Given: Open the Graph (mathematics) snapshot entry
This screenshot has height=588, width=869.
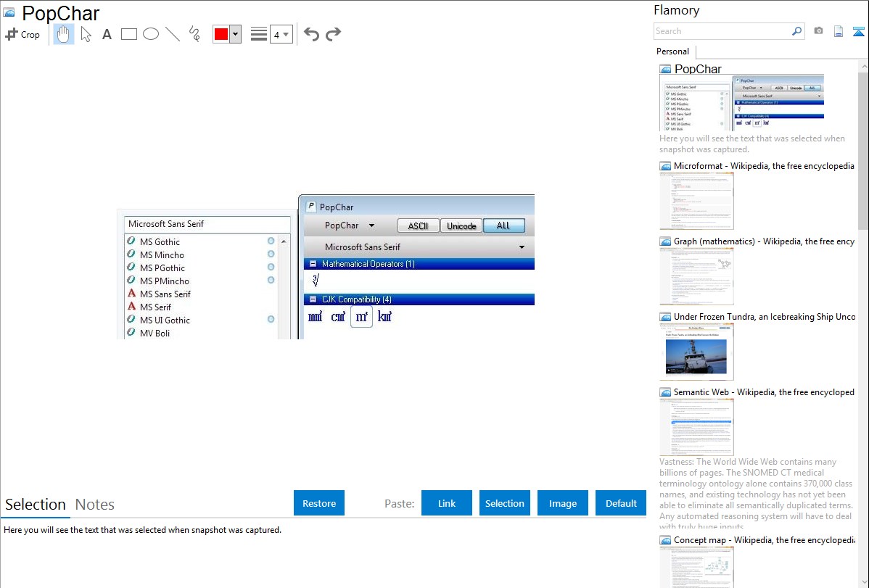Looking at the screenshot, I should click(764, 241).
